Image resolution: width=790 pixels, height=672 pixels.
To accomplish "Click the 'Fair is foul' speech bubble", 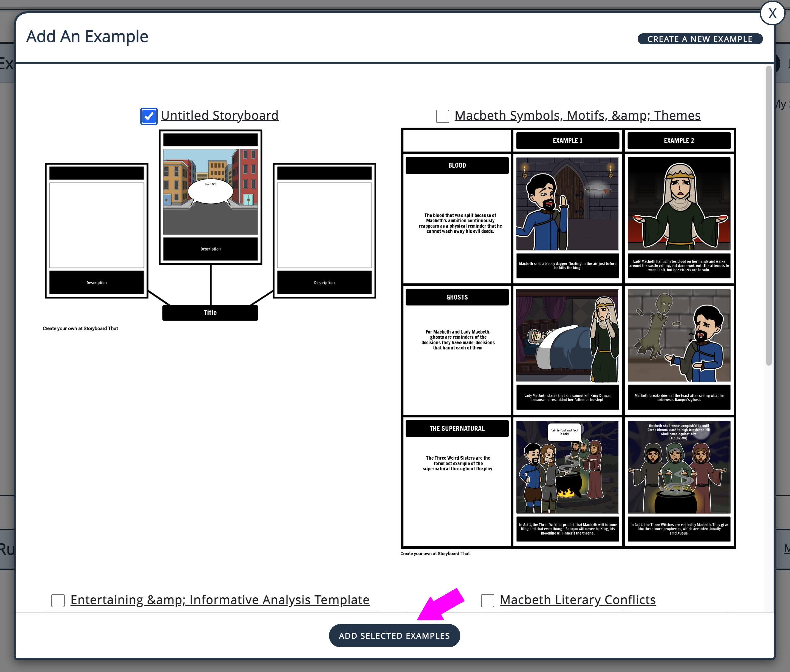I will (x=564, y=432).
